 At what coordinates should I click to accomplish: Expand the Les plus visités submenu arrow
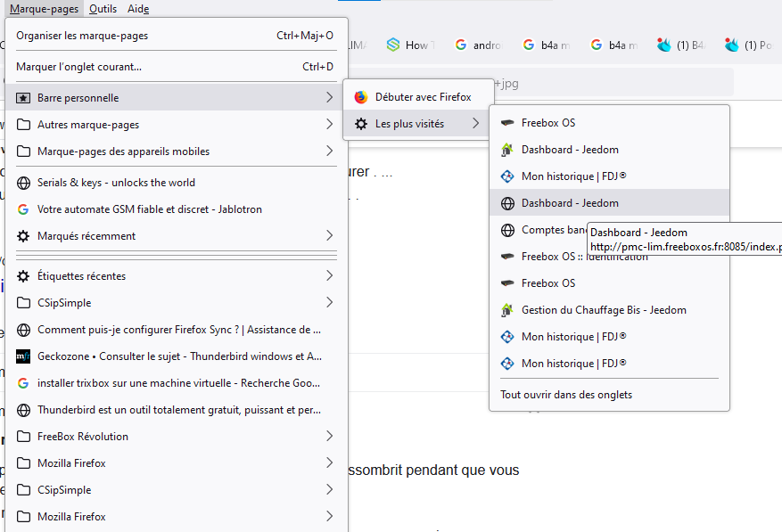tap(476, 124)
